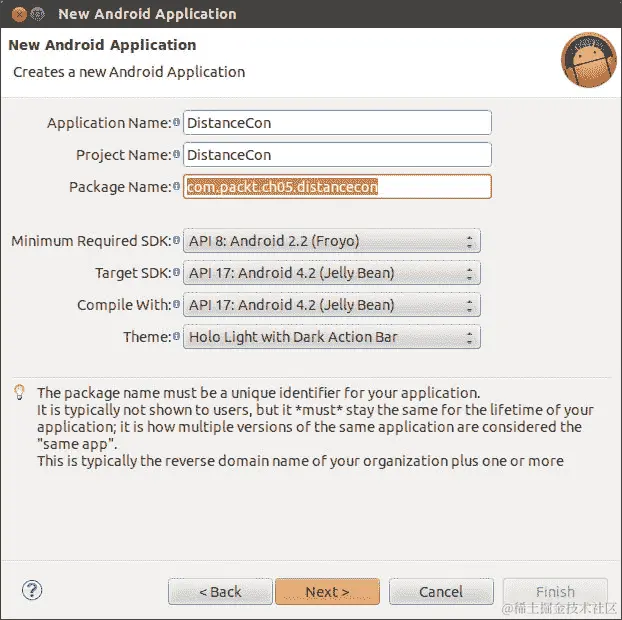The width and height of the screenshot is (622, 620).
Task: Open the Compile With dropdown
Action: click(x=332, y=305)
